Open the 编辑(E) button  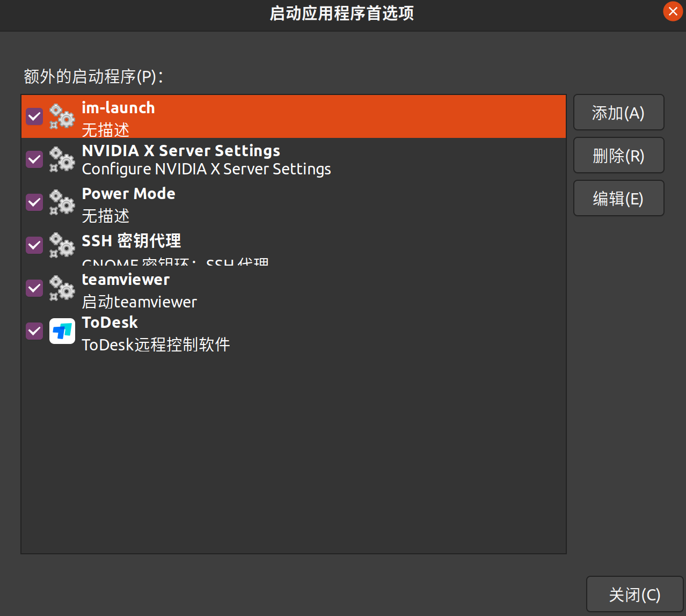(x=618, y=199)
